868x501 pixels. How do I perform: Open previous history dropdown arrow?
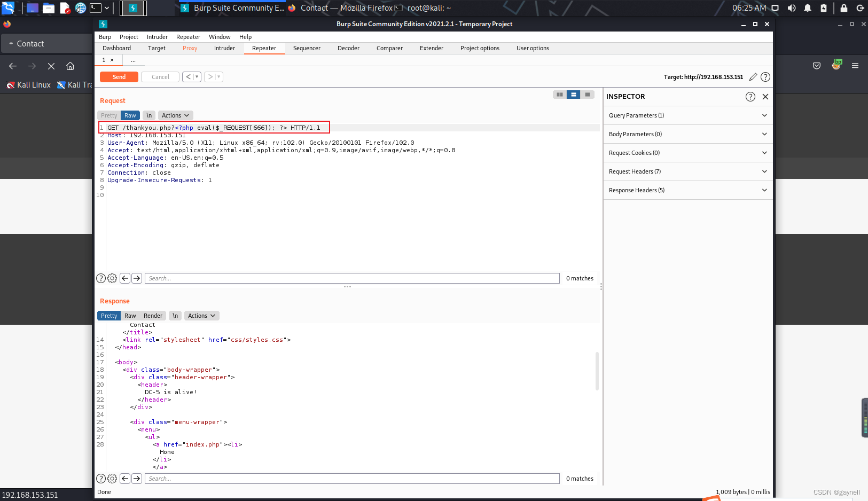pyautogui.click(x=197, y=77)
